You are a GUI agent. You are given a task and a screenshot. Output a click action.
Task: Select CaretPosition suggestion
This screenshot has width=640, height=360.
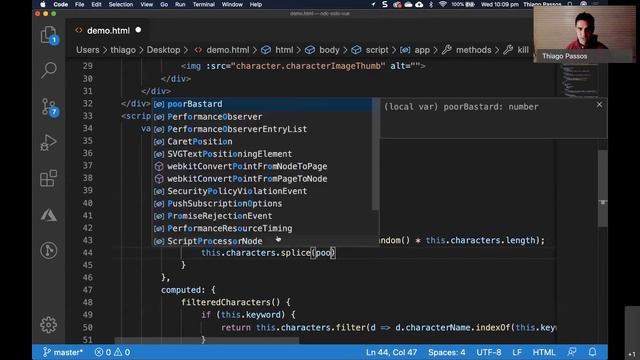click(262, 142)
